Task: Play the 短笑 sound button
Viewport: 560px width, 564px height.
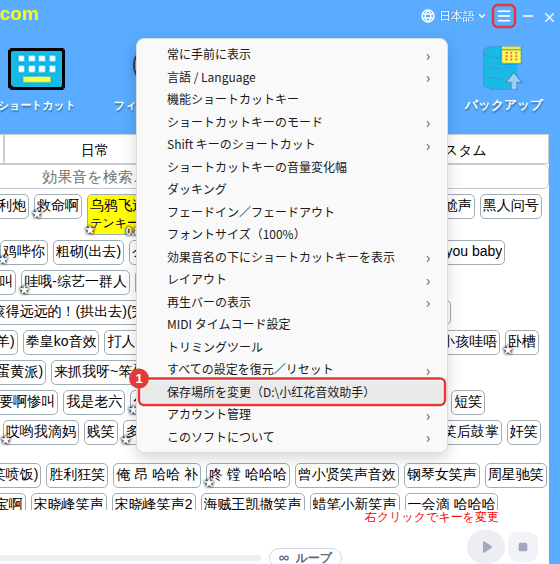Action: [468, 402]
